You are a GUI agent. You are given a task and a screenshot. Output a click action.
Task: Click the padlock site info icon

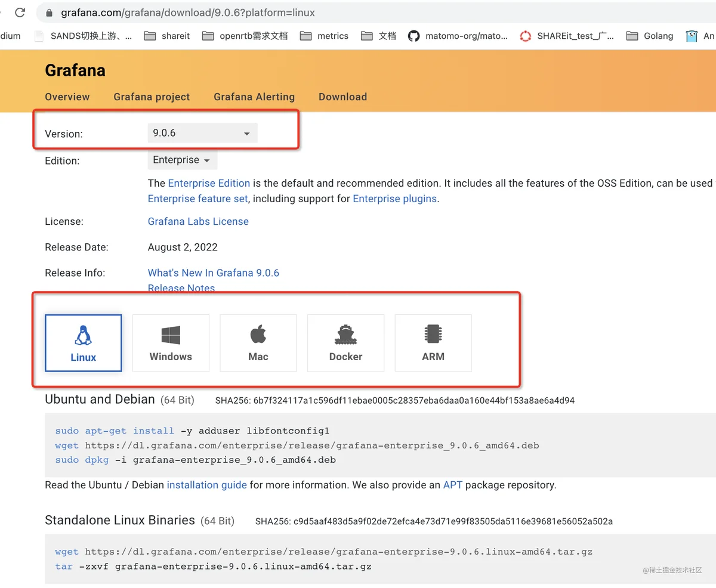[x=48, y=13]
